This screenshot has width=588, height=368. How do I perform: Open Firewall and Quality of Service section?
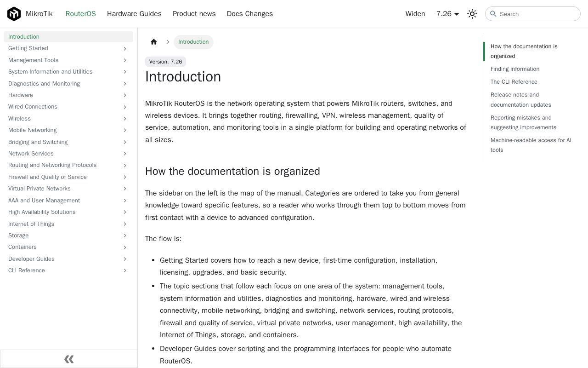tap(47, 177)
